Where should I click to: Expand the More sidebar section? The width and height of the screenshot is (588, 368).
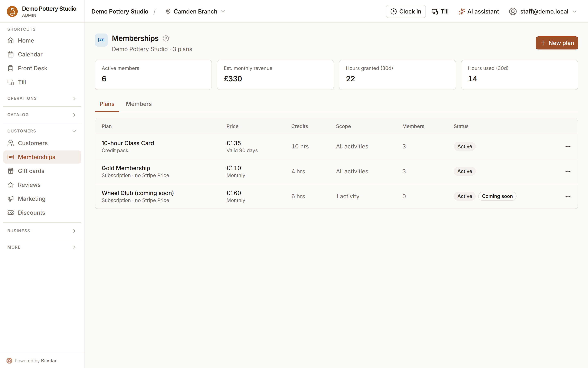(42, 247)
